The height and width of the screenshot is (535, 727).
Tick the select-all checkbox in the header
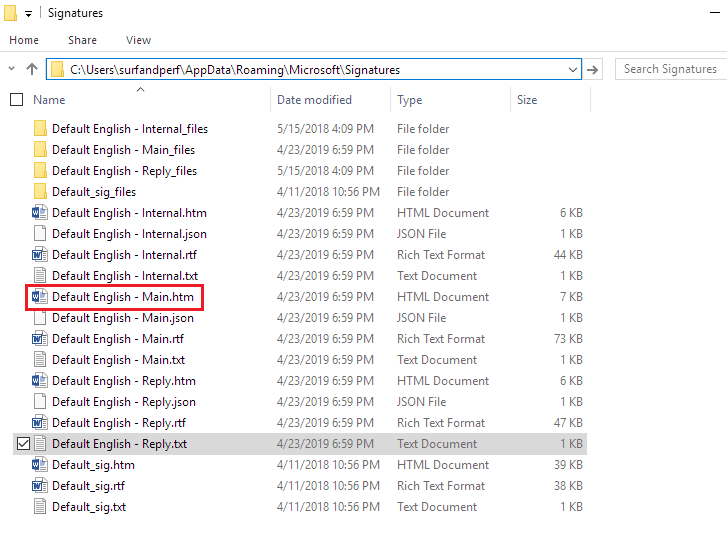tap(17, 100)
